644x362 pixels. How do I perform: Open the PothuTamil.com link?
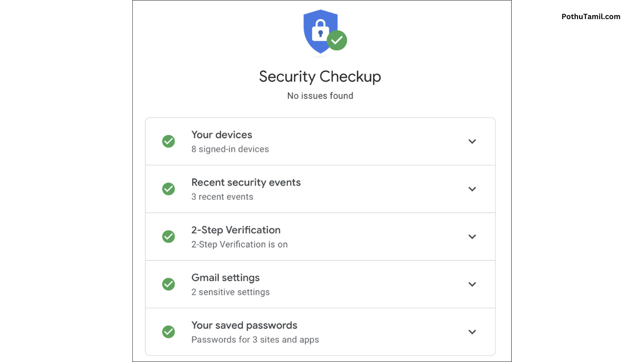pyautogui.click(x=591, y=17)
